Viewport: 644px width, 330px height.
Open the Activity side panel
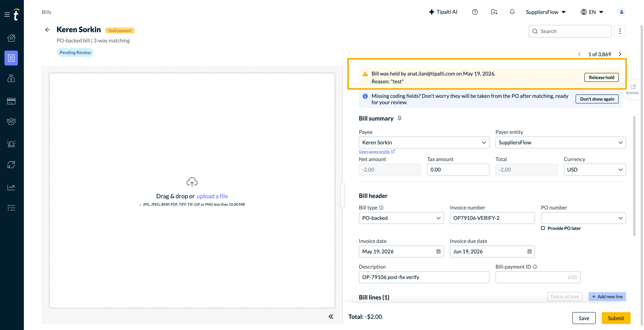(633, 89)
